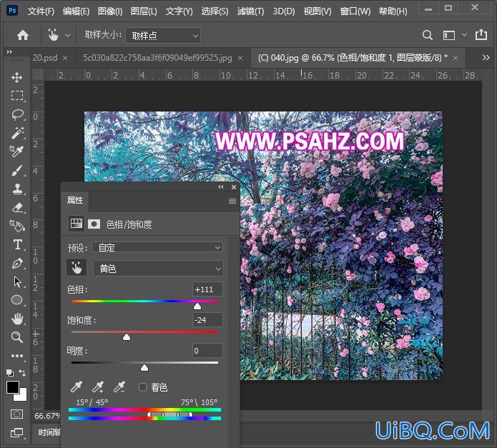497x448 pixels.
Task: Select the Eyedropper tool in toolbar
Action: (x=16, y=151)
